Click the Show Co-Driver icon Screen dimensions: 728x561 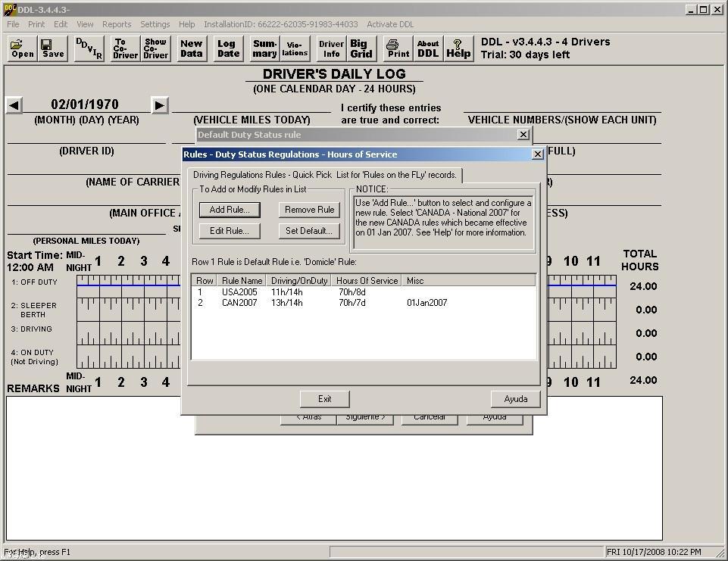pos(155,48)
